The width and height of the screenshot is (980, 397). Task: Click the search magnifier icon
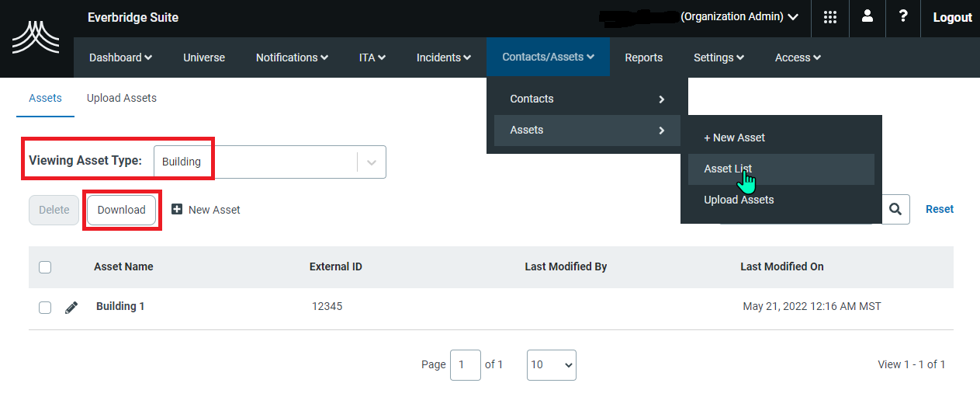pos(895,209)
